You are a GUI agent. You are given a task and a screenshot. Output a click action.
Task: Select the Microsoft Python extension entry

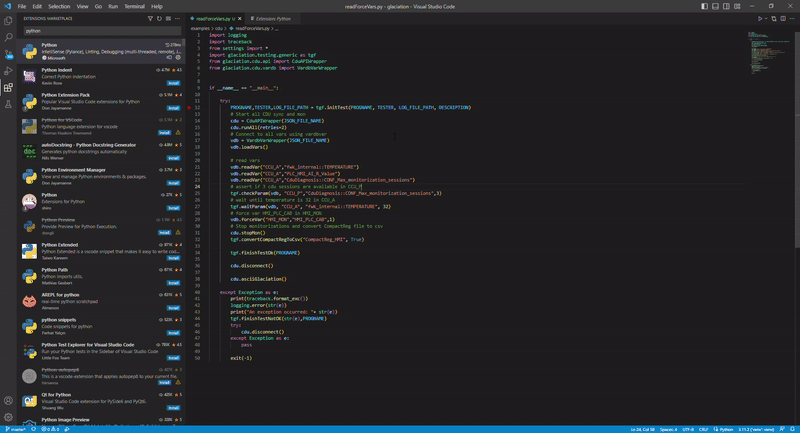coord(101,51)
